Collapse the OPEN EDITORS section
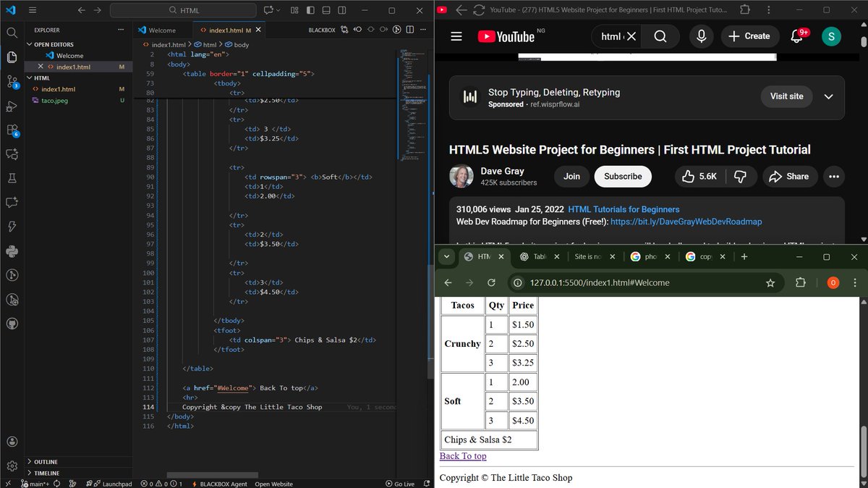Screen dimensions: 868x488 (51, 43)
